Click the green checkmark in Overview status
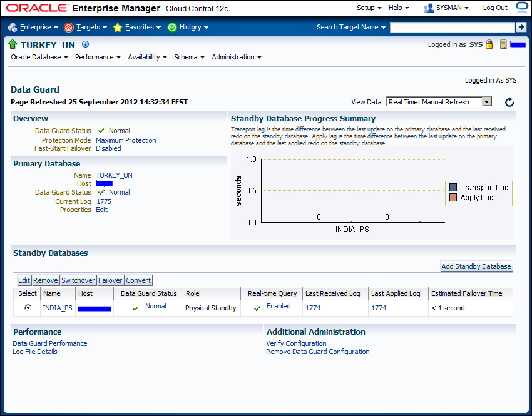The image size is (532, 416). (101, 131)
